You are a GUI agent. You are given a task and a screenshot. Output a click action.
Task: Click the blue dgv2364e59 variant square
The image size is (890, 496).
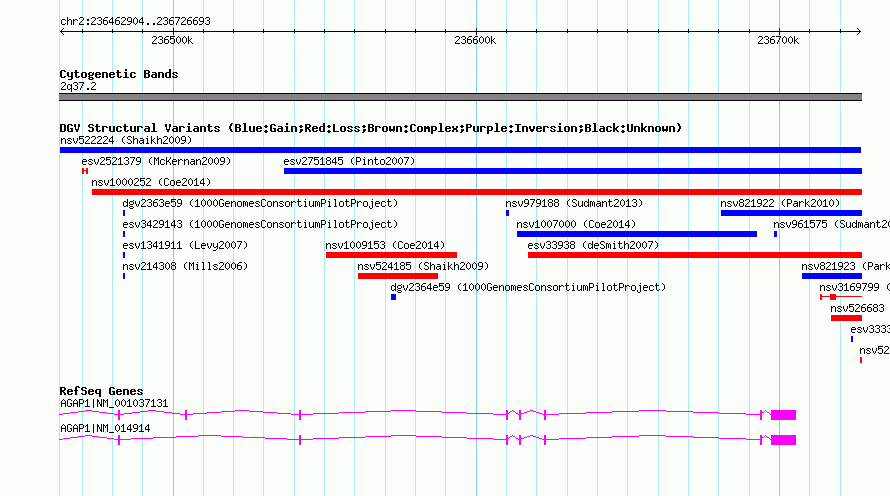tap(393, 297)
